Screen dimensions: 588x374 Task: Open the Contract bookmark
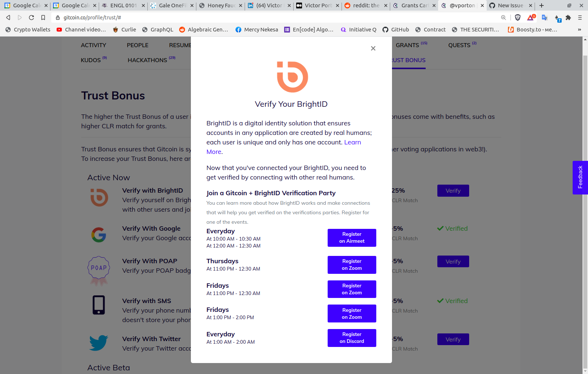430,30
